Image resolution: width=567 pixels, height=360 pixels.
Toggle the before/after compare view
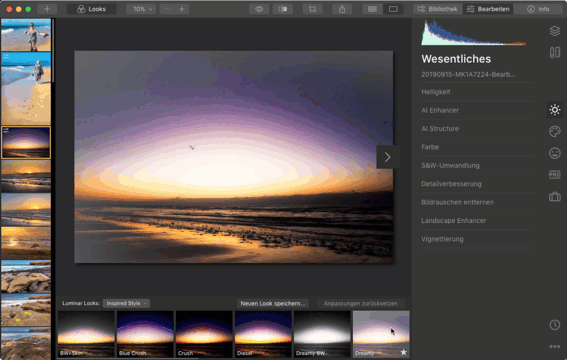(x=283, y=9)
